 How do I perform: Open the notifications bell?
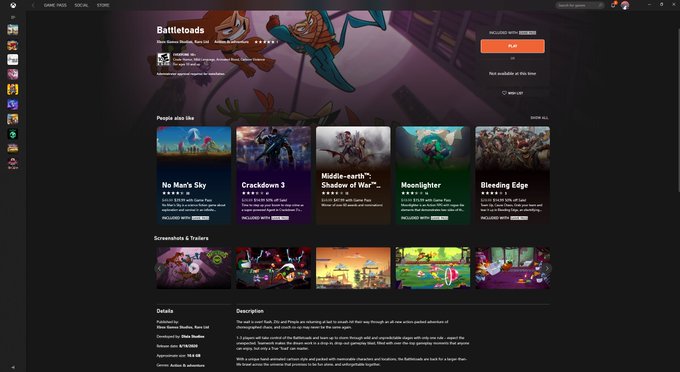pos(613,5)
